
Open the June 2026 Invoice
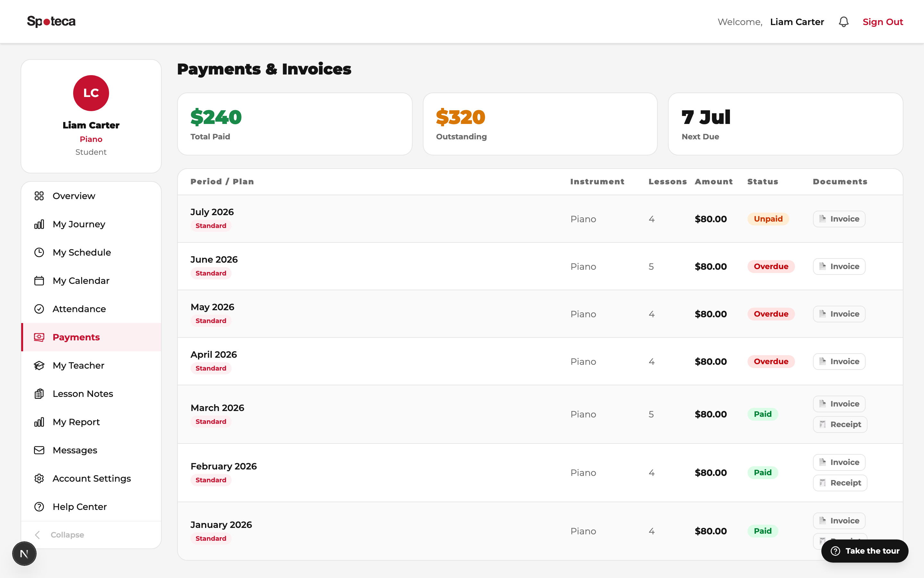pos(839,267)
